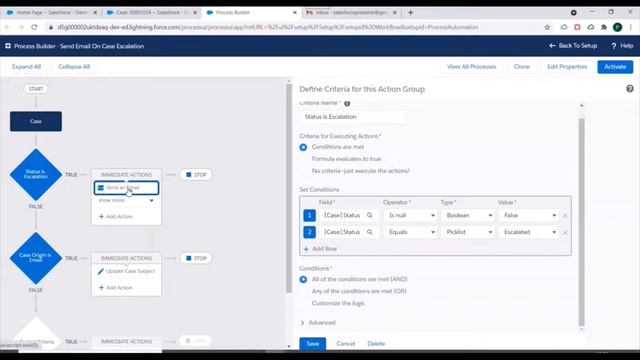Click the Criteria Name info icon
Viewport: 640px width, 360px height.
347,104
